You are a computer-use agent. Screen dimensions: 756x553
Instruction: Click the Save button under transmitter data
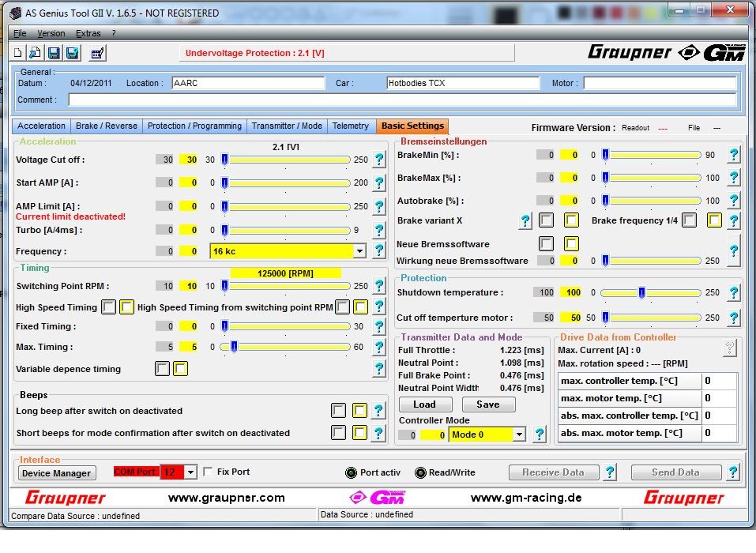488,404
